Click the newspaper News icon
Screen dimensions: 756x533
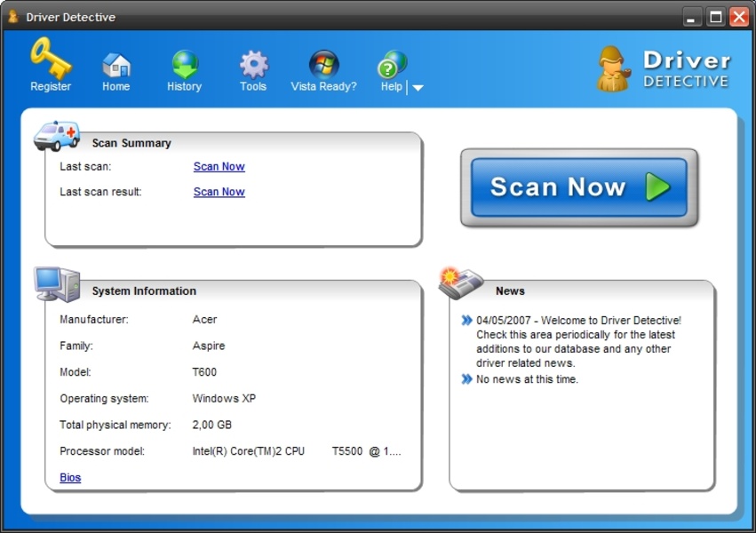click(x=460, y=282)
